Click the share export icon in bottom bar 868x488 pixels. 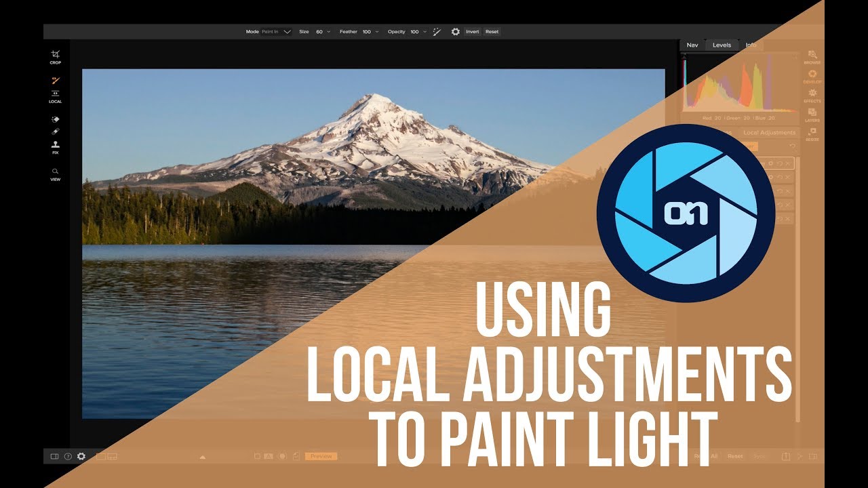[786, 457]
